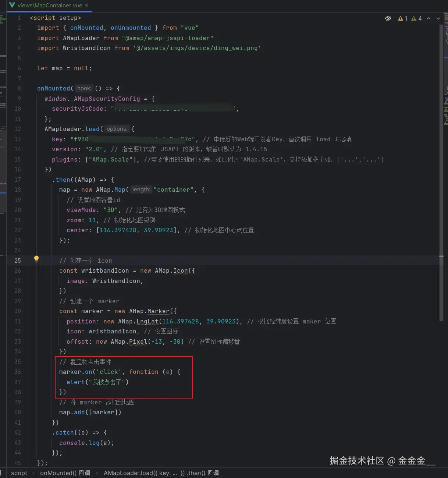The width and height of the screenshot is (448, 478).
Task: Click the comment '// 覆盖物点击事件' on line 35
Action: [x=85, y=362]
